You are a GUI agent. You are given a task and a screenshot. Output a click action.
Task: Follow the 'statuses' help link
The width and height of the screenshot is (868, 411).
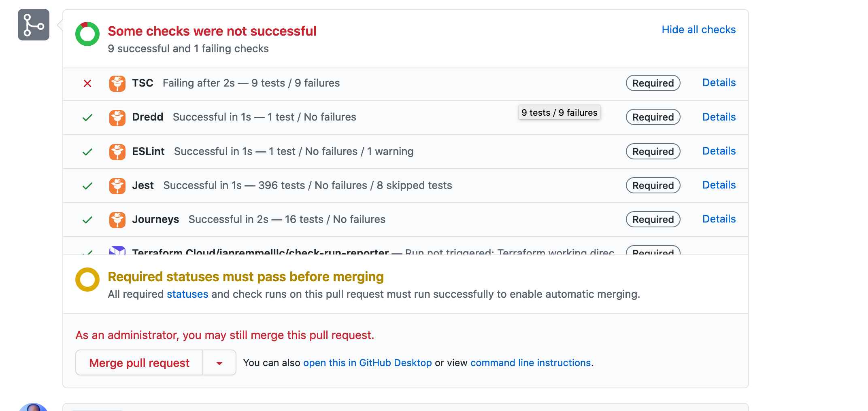(187, 294)
